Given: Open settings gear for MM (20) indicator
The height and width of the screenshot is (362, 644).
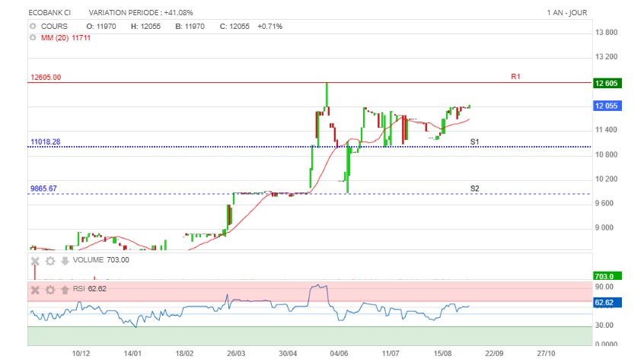Looking at the screenshot, I should point(33,37).
